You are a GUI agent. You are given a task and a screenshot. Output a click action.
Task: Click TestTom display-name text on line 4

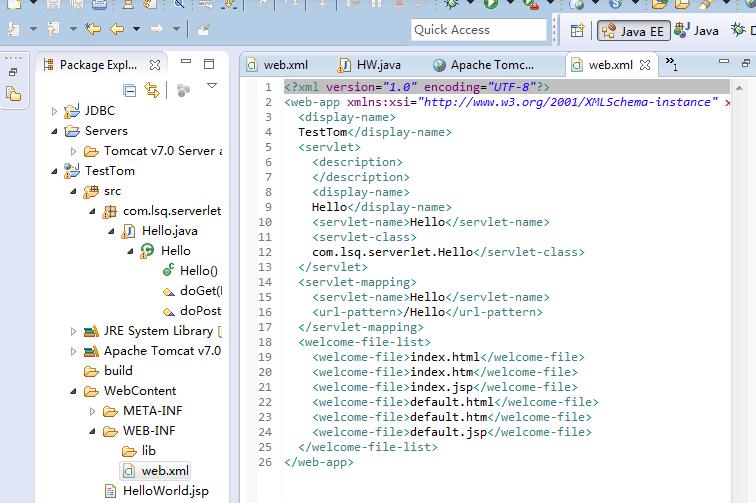point(323,132)
